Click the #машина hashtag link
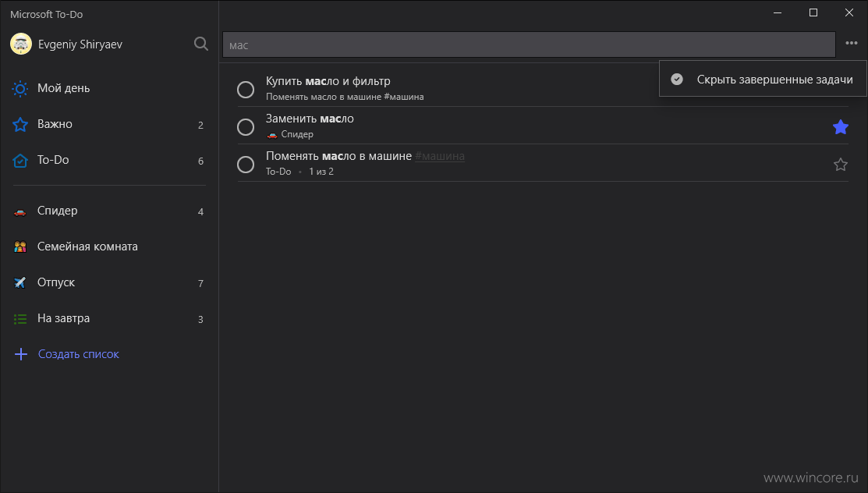 tap(440, 156)
